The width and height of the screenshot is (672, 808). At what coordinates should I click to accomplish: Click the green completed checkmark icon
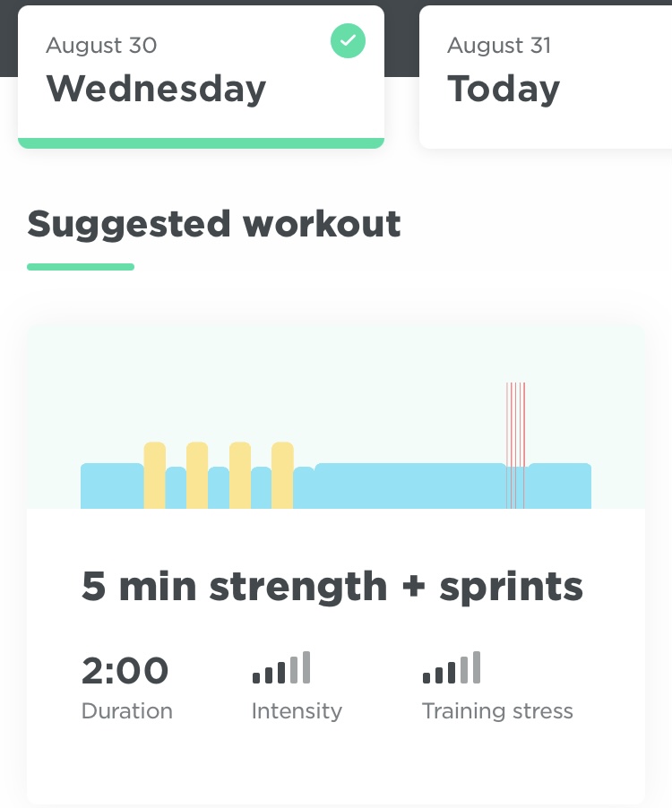(348, 41)
